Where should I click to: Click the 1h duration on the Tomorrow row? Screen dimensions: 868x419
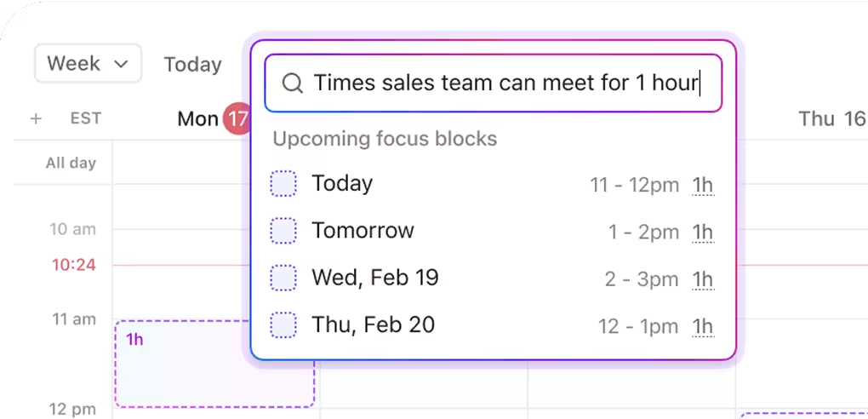coord(702,232)
